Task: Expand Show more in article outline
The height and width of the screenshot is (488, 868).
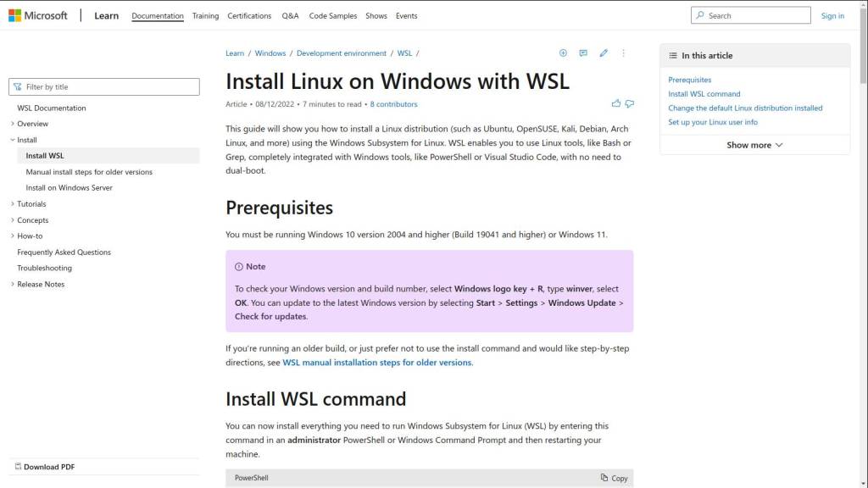Action: click(x=754, y=145)
